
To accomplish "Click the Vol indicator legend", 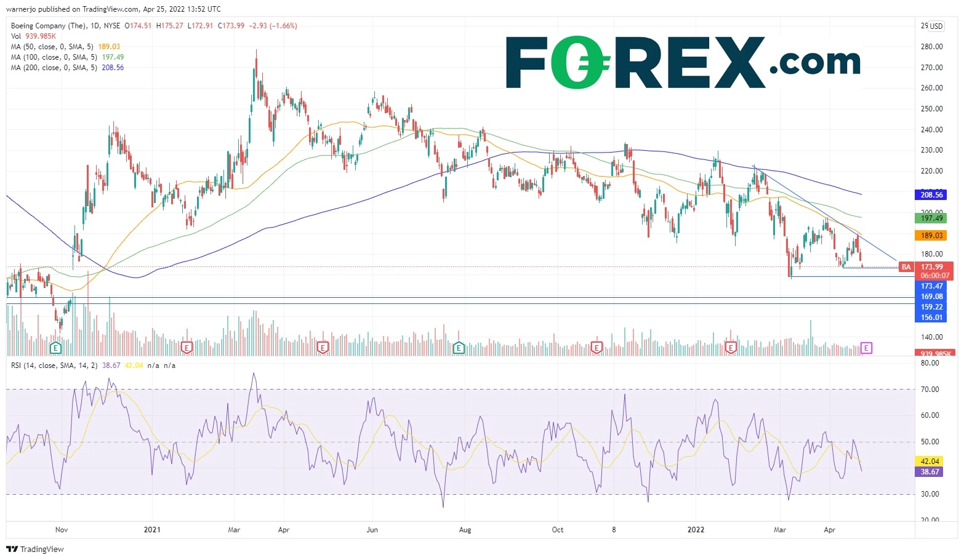I will [16, 36].
